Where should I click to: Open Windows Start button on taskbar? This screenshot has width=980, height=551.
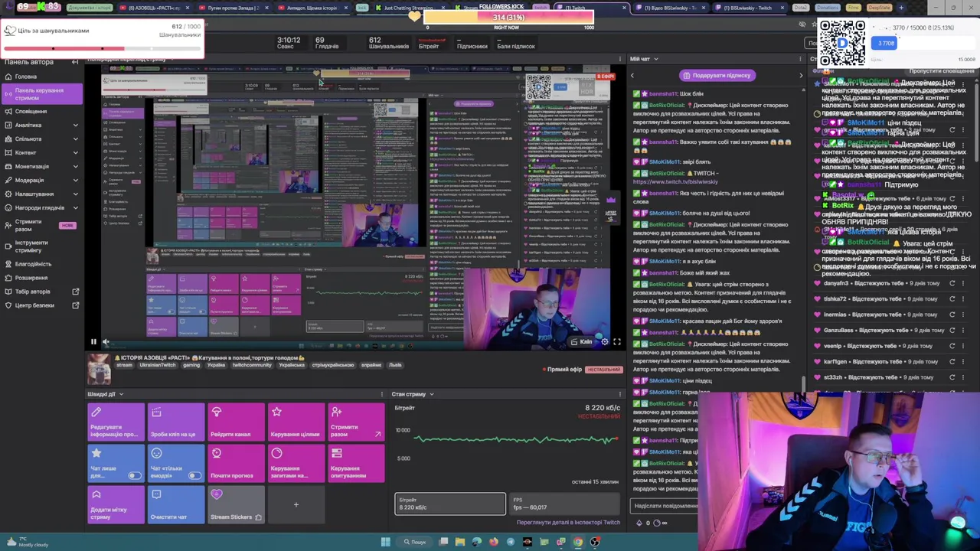click(x=386, y=542)
